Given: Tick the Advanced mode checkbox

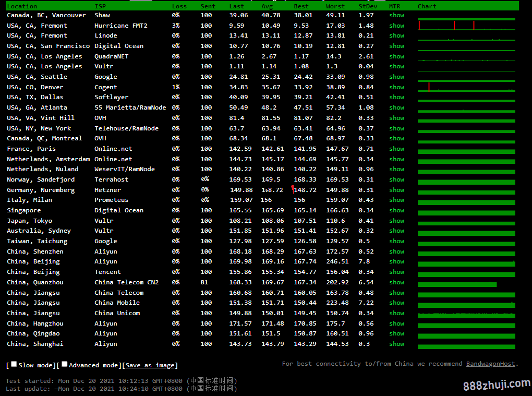Looking at the screenshot, I should click(65, 364).
